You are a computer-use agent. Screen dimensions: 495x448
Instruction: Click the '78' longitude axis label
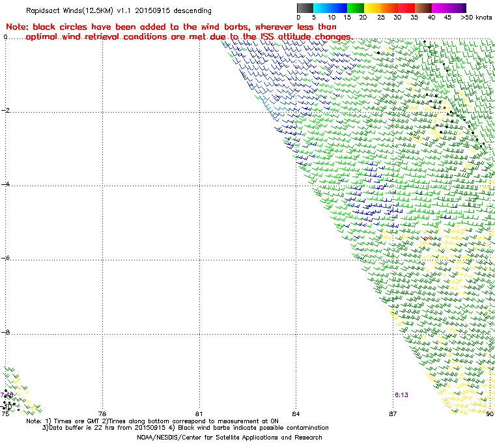tap(102, 413)
